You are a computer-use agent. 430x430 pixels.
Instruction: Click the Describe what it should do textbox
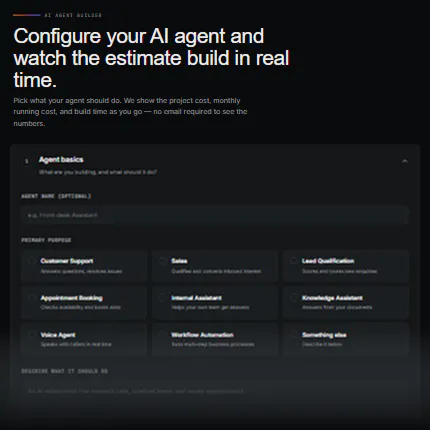pyautogui.click(x=215, y=398)
